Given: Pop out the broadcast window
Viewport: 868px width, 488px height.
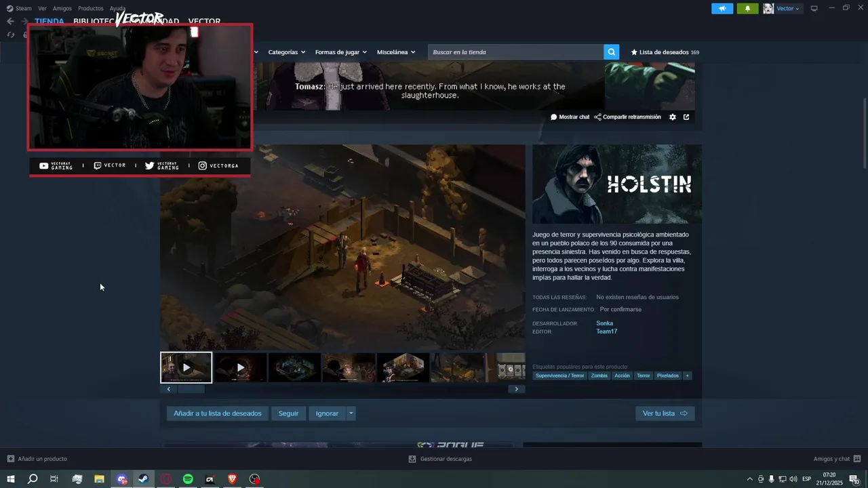Looking at the screenshot, I should point(686,117).
